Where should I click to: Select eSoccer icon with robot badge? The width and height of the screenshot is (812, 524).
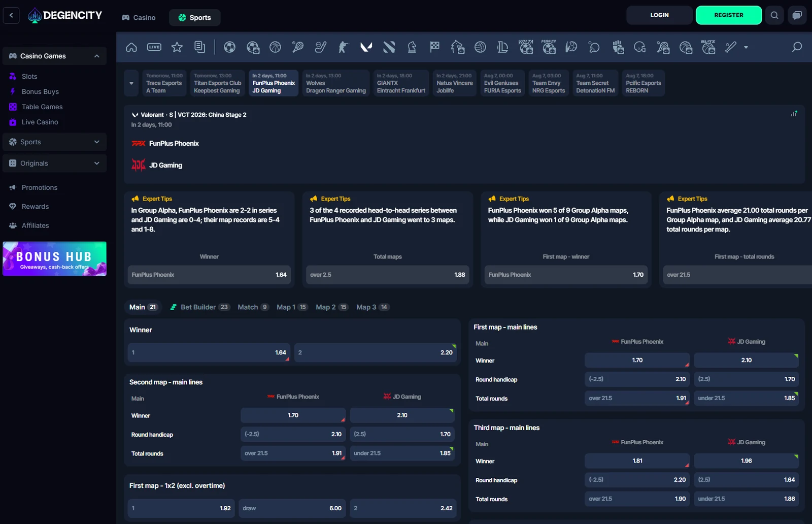tap(253, 47)
